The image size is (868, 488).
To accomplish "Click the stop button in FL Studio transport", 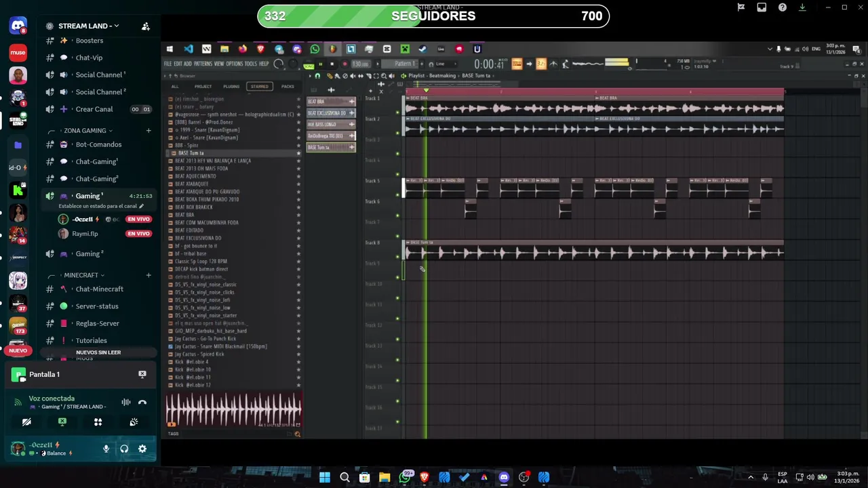I will pyautogui.click(x=332, y=64).
